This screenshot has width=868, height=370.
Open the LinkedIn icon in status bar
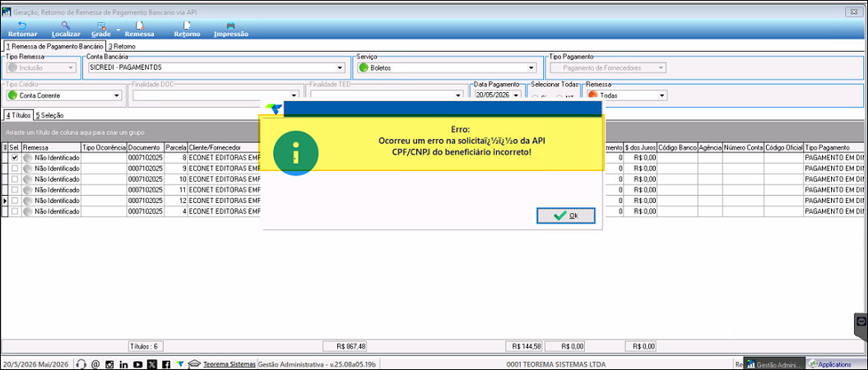point(124,364)
